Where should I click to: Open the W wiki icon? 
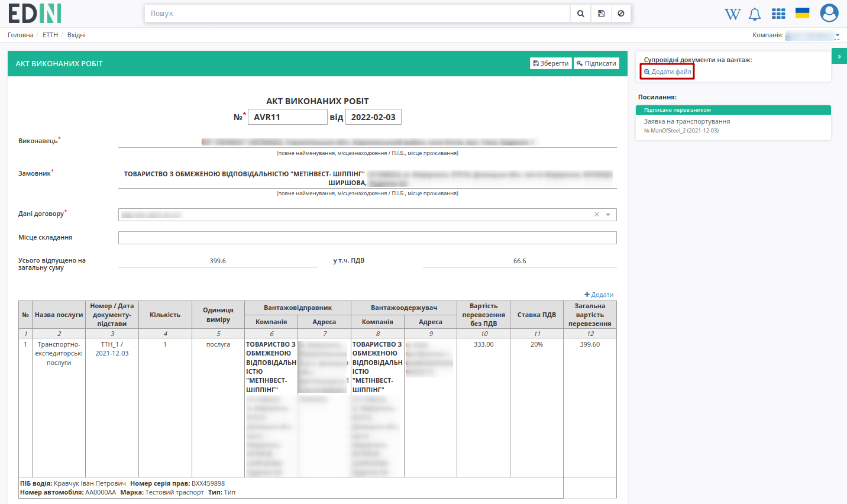732,14
